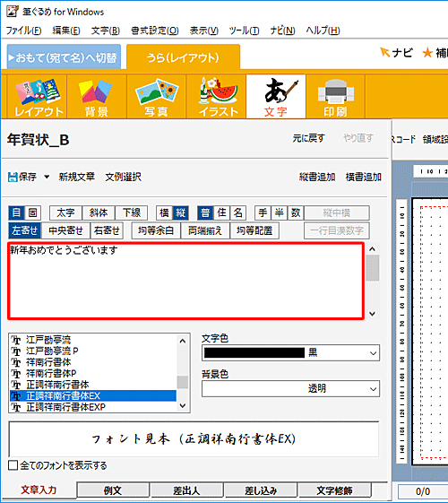
Task: Open the 文字(B) menu
Action: [x=106, y=30]
